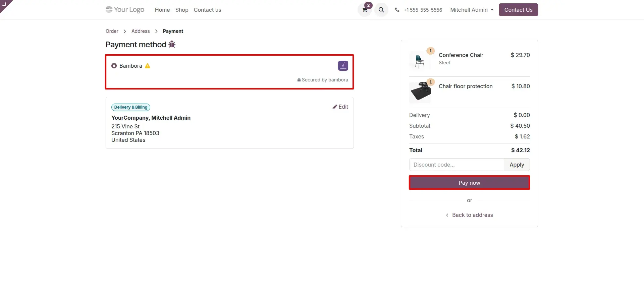Click the phone icon beside number
The width and height of the screenshot is (644, 300).
coord(397,10)
